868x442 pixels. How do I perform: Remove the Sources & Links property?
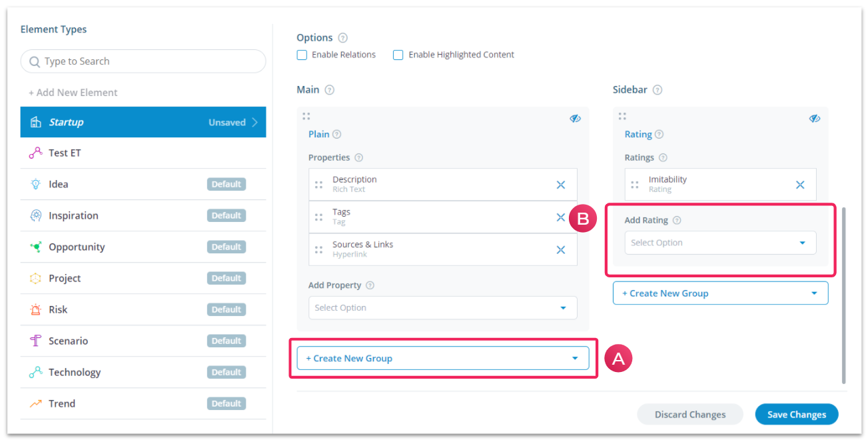(x=561, y=250)
